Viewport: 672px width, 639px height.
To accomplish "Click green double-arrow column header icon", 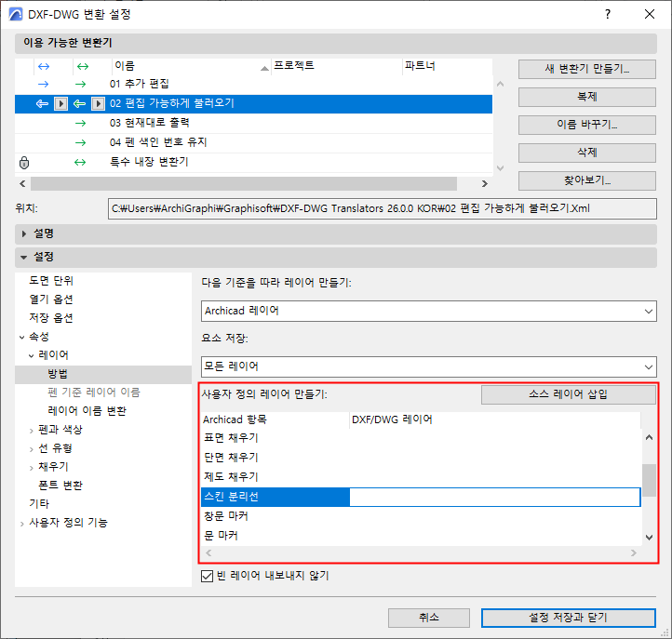I will (x=83, y=66).
